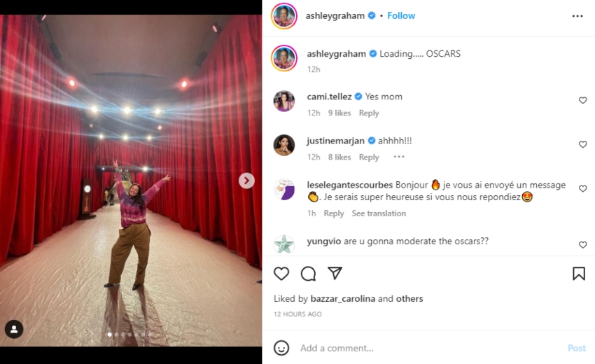The image size is (595, 364).
Task: Go to the next photo in the carousel
Action: (246, 181)
